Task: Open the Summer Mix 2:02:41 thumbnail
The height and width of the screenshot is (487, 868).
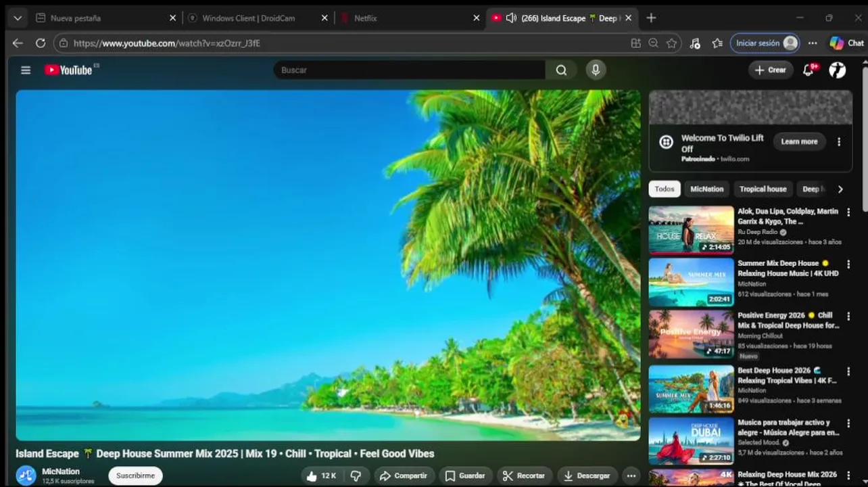Action: coord(691,282)
